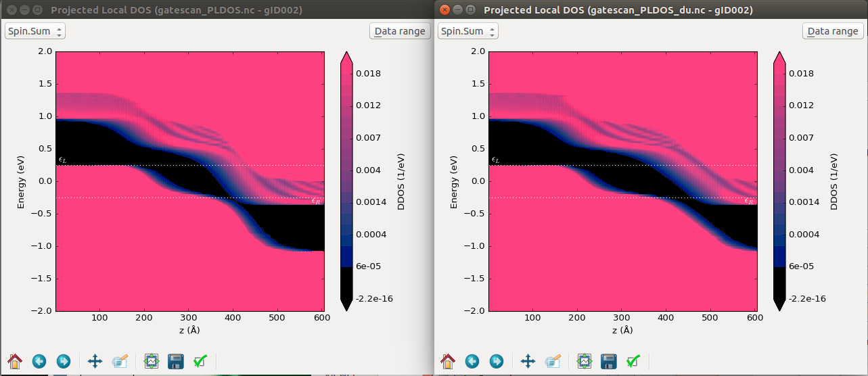
Task: Click the DDOS colorbar in right window
Action: point(779,181)
